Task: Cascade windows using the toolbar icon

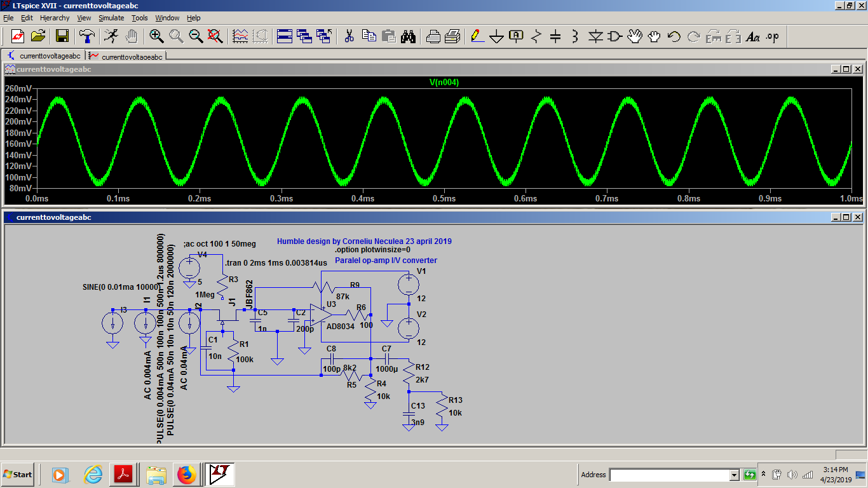Action: click(304, 36)
